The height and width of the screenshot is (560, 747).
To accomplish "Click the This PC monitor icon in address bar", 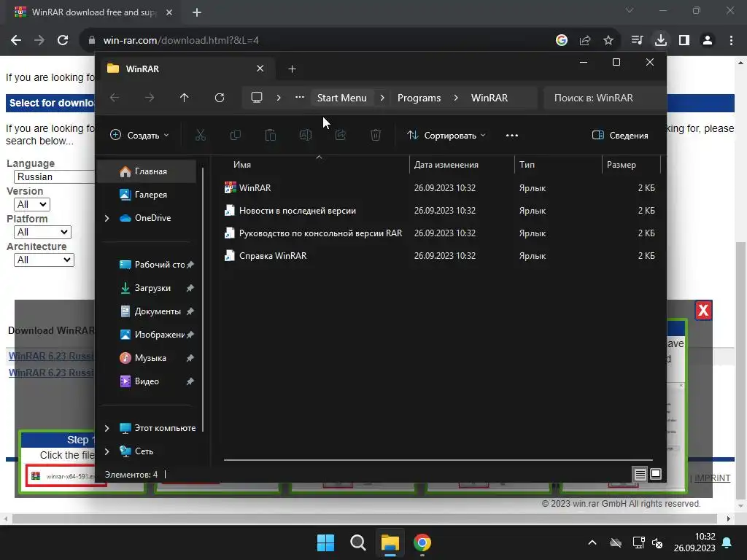I will (256, 98).
